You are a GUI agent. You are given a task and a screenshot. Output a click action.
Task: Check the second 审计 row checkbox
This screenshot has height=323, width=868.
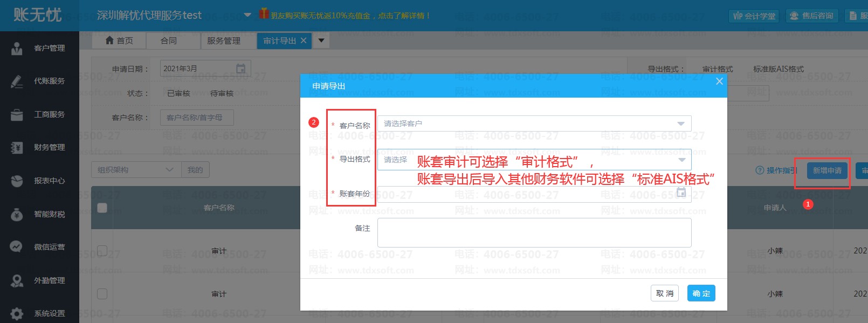pyautogui.click(x=102, y=294)
